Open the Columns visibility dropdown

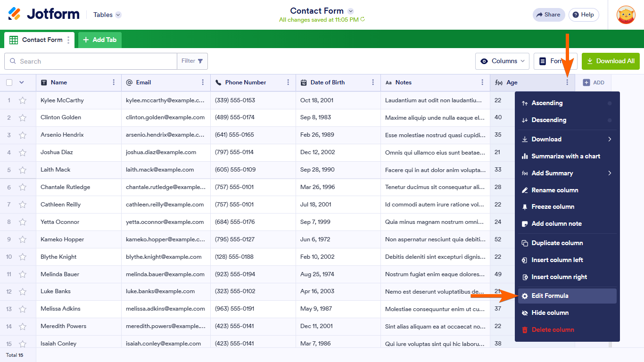pyautogui.click(x=504, y=61)
